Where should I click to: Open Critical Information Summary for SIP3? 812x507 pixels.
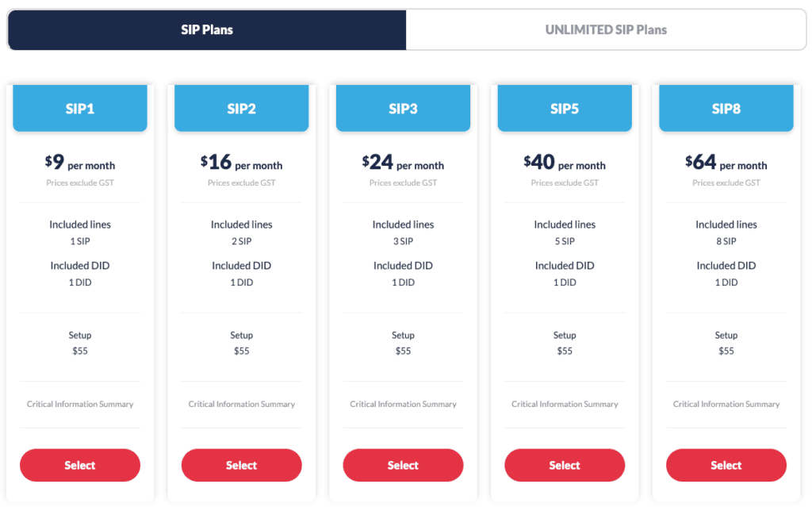pos(403,404)
